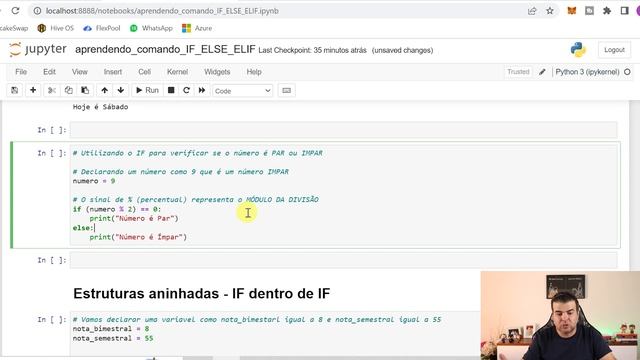Open cell type Code dropdown
The width and height of the screenshot is (640, 360).
pyautogui.click(x=242, y=91)
